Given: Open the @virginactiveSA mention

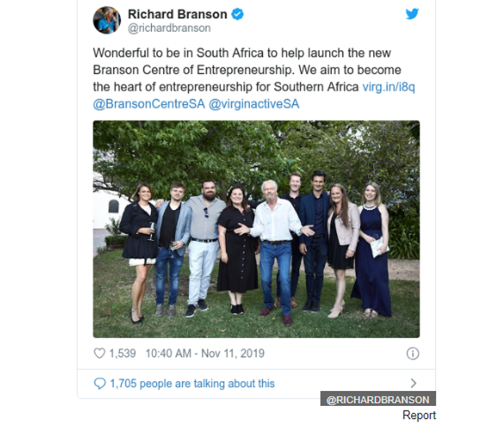Looking at the screenshot, I should [254, 104].
